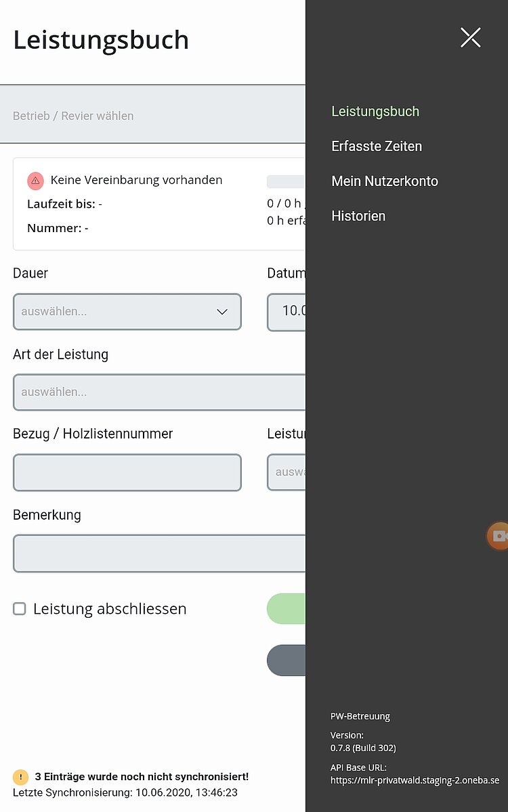Expand the Dauer dropdown

coord(127,312)
